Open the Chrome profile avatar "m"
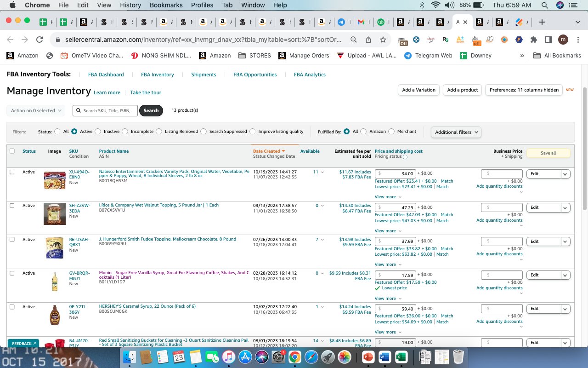 tap(563, 40)
